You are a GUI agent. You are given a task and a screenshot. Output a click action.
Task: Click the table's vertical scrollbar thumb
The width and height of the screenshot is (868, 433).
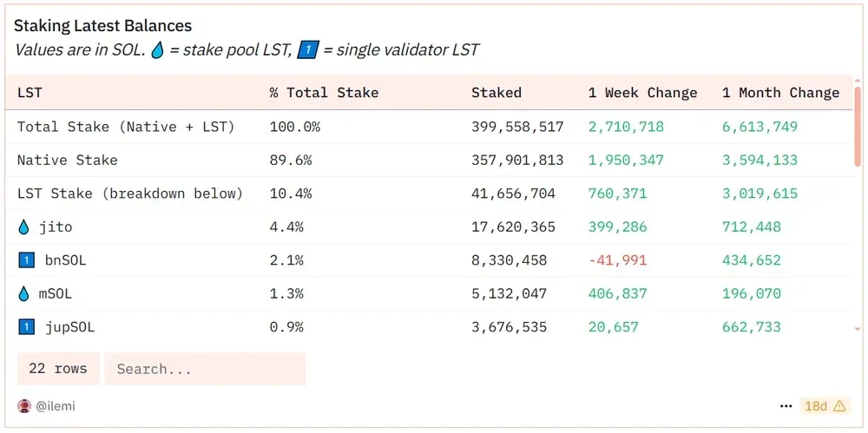[x=858, y=126]
